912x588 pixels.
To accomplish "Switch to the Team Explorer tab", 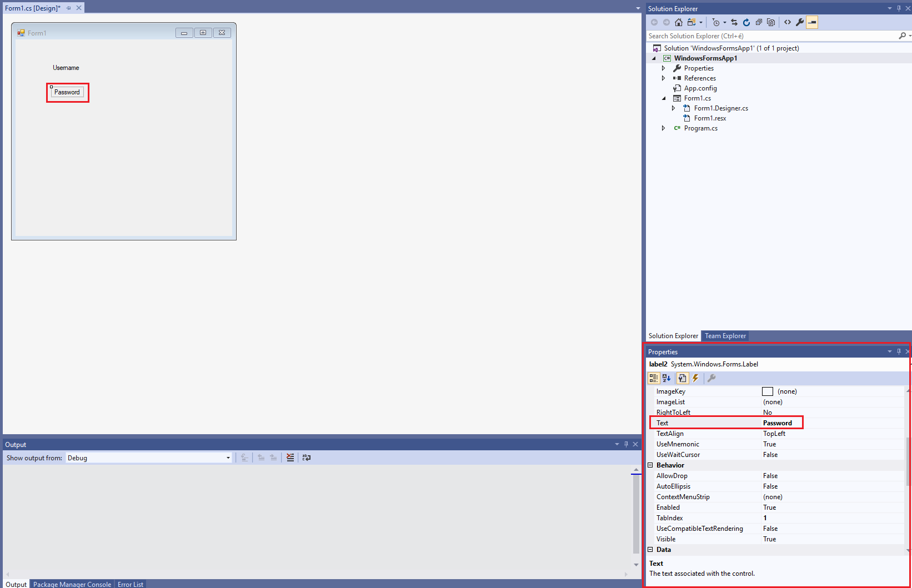I will tap(725, 336).
